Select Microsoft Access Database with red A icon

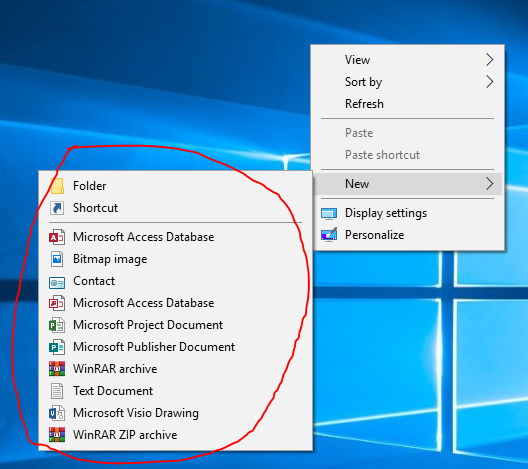(x=175, y=237)
